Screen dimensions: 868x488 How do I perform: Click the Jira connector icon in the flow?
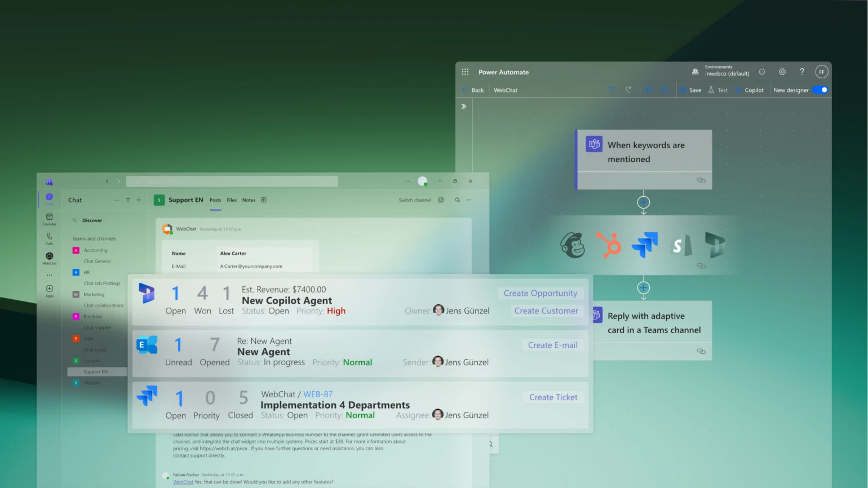(x=644, y=245)
